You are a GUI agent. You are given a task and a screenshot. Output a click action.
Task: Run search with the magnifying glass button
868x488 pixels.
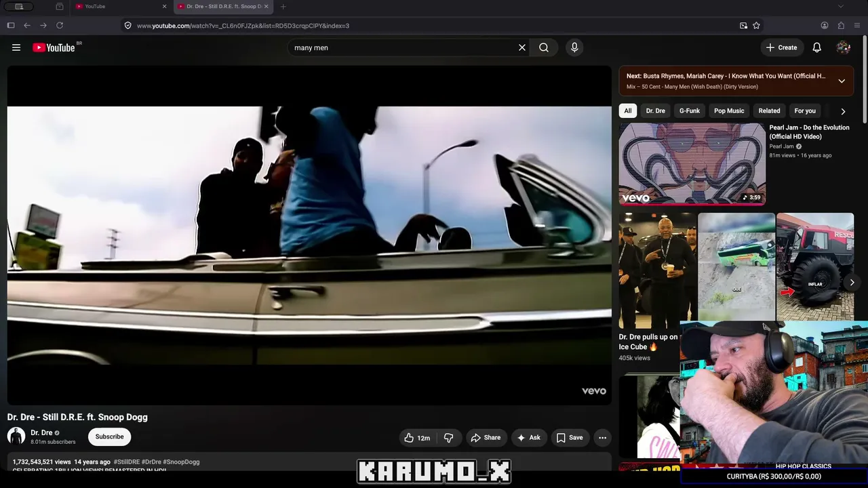[544, 47]
